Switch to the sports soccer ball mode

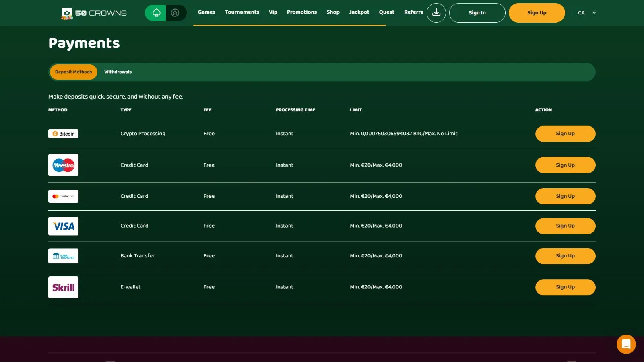175,13
